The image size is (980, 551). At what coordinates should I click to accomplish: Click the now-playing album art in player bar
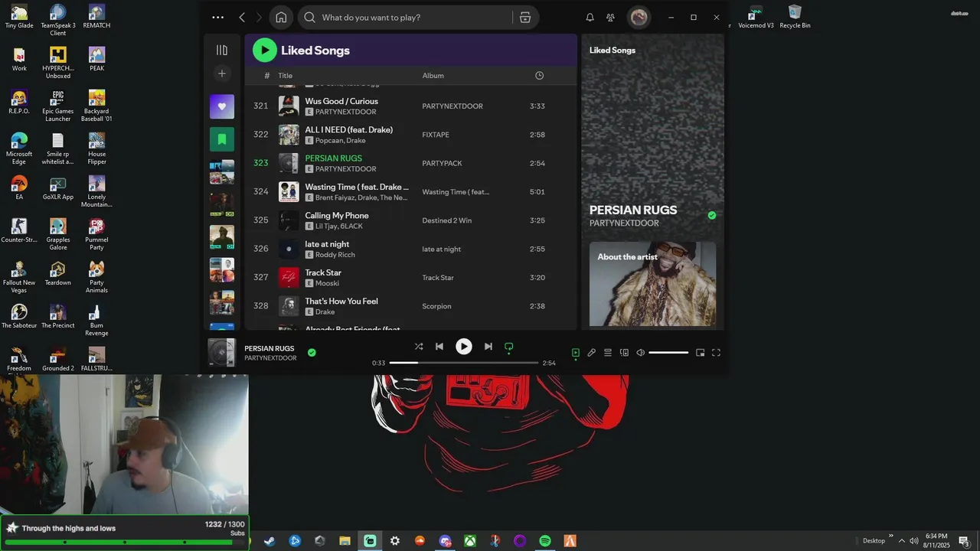pyautogui.click(x=222, y=353)
